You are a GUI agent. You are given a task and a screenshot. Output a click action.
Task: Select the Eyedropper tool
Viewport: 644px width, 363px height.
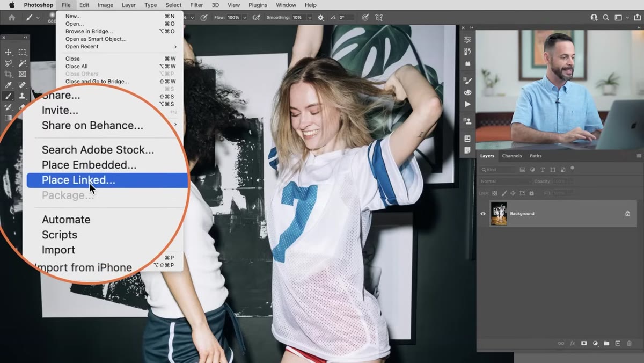pyautogui.click(x=8, y=85)
